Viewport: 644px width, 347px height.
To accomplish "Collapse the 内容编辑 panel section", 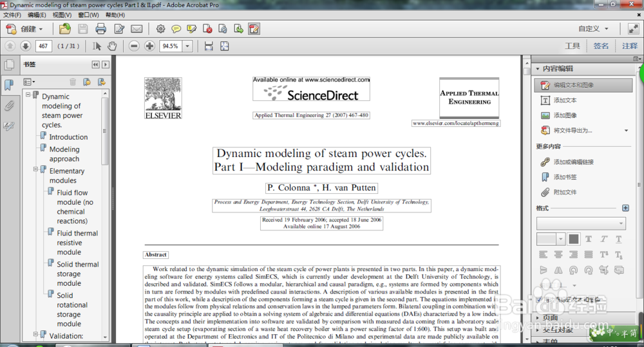I will click(538, 69).
